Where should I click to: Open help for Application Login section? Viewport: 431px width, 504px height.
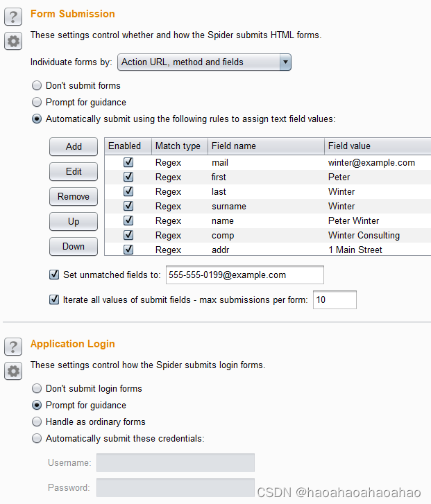13,347
